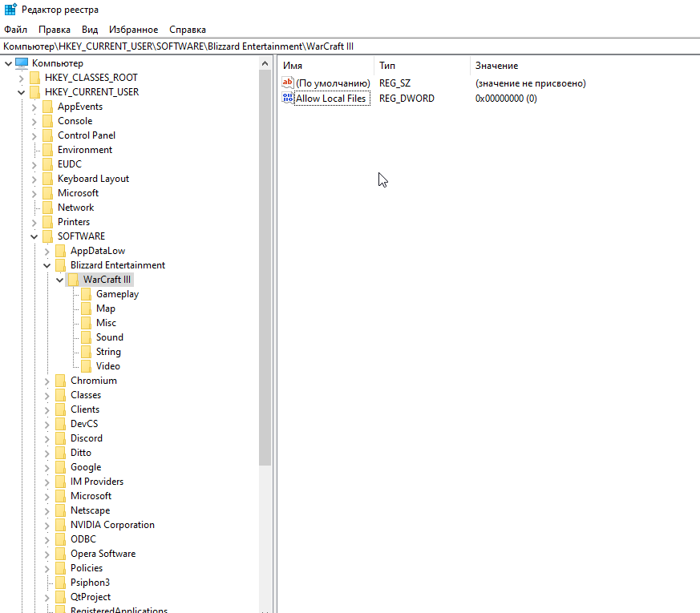The width and height of the screenshot is (700, 613).
Task: Click the Keyboard Layout folder icon
Action: [48, 179]
